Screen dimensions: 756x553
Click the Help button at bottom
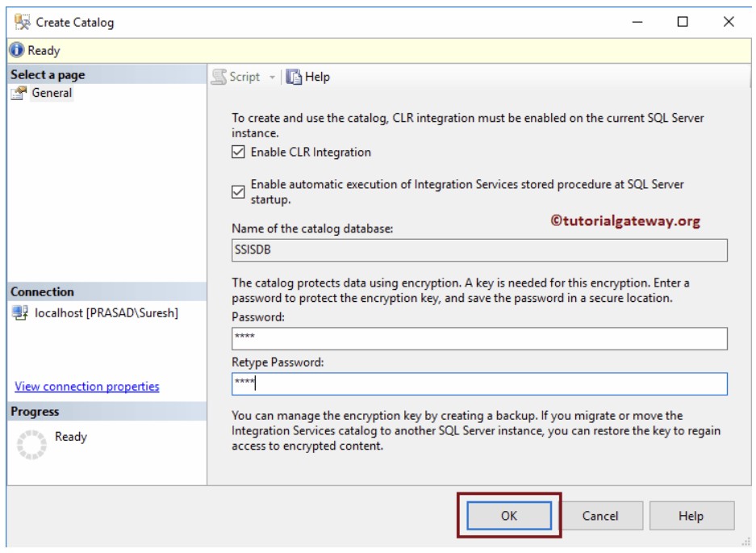(x=691, y=516)
